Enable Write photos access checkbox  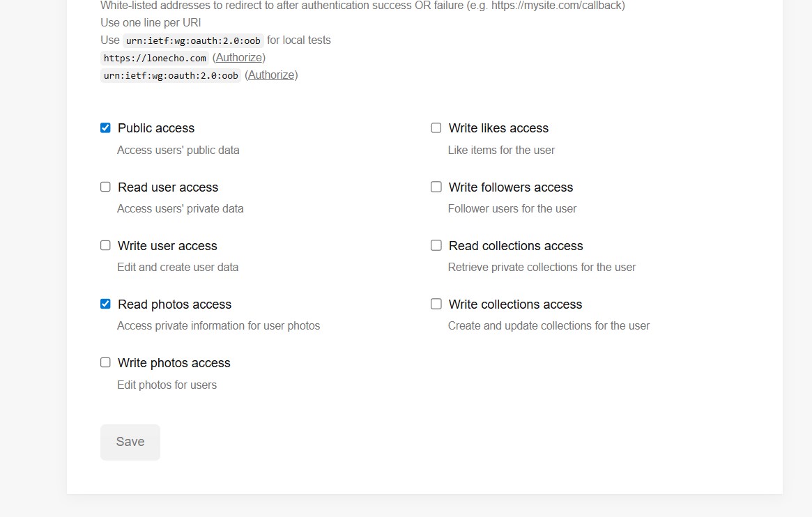105,362
